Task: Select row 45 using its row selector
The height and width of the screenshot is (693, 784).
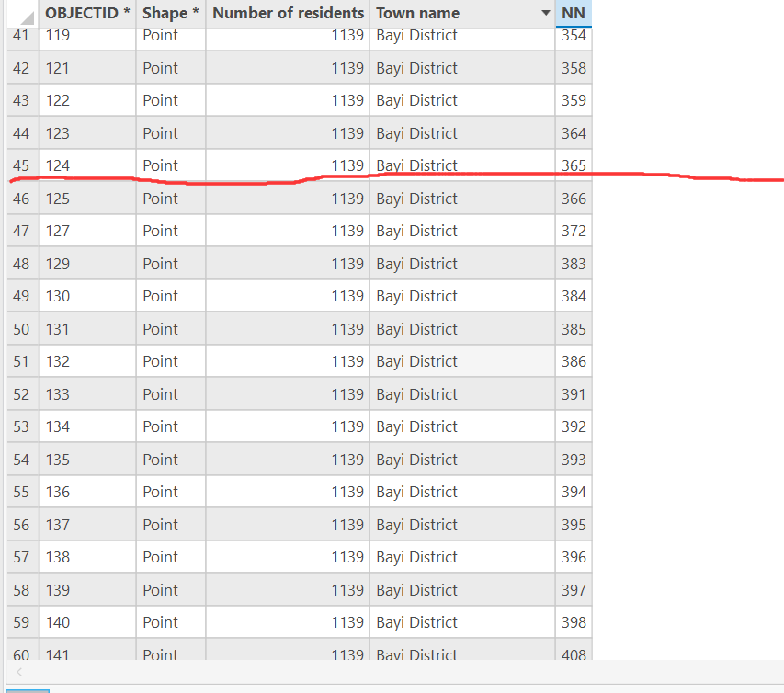Action: click(x=21, y=165)
